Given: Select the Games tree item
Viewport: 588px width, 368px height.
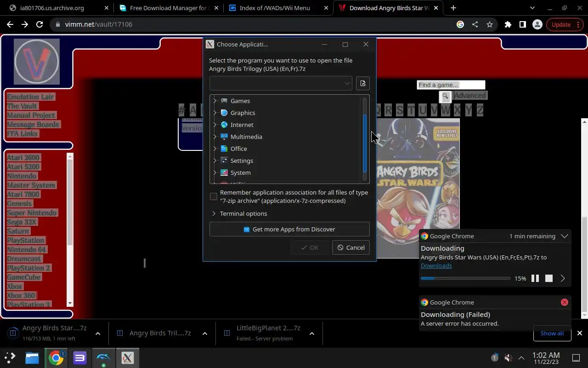Looking at the screenshot, I should click(x=240, y=101).
